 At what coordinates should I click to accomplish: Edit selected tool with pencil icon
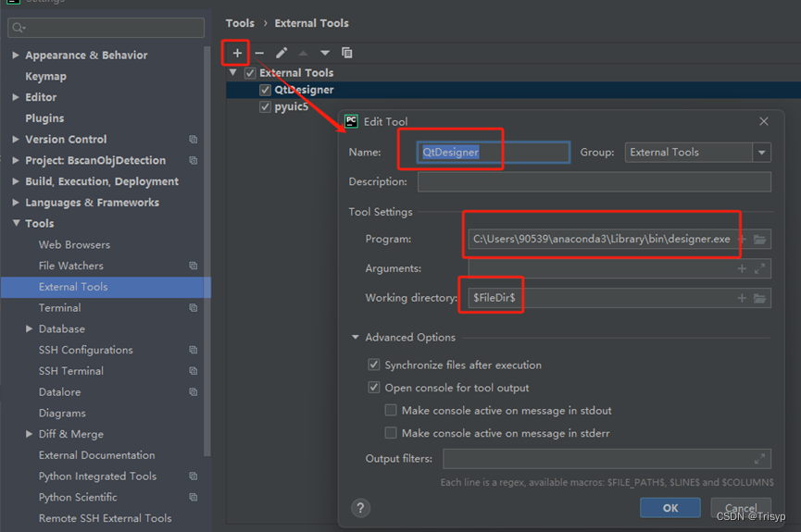[282, 53]
